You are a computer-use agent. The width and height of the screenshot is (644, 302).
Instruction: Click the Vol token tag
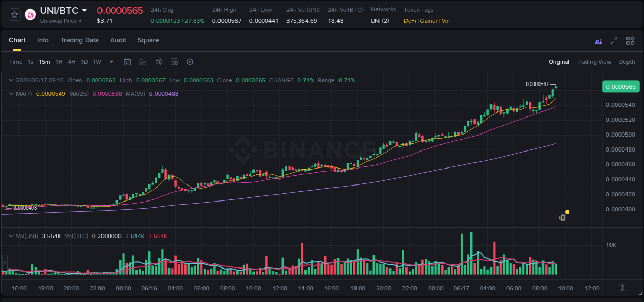[x=446, y=21]
